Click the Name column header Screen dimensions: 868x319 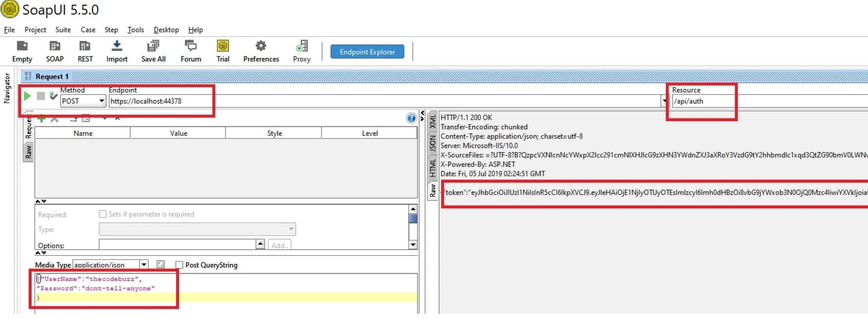coord(83,133)
